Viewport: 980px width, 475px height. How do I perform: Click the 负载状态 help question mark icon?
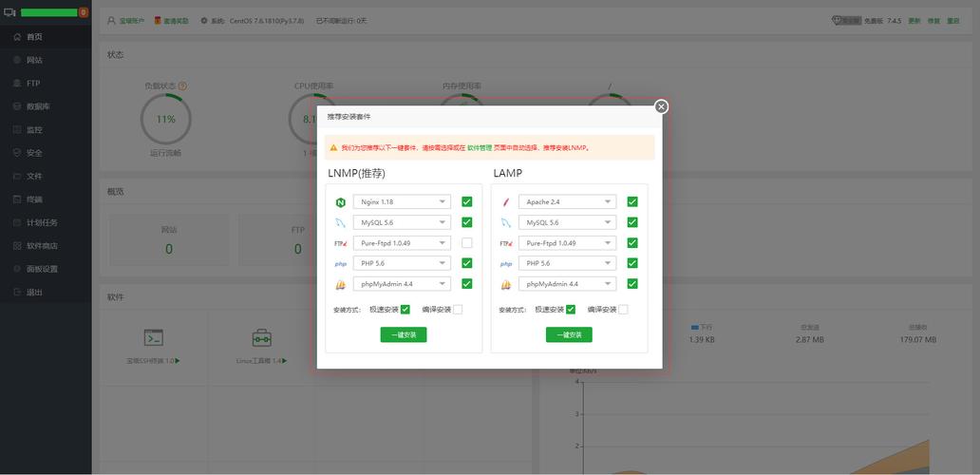(182, 85)
